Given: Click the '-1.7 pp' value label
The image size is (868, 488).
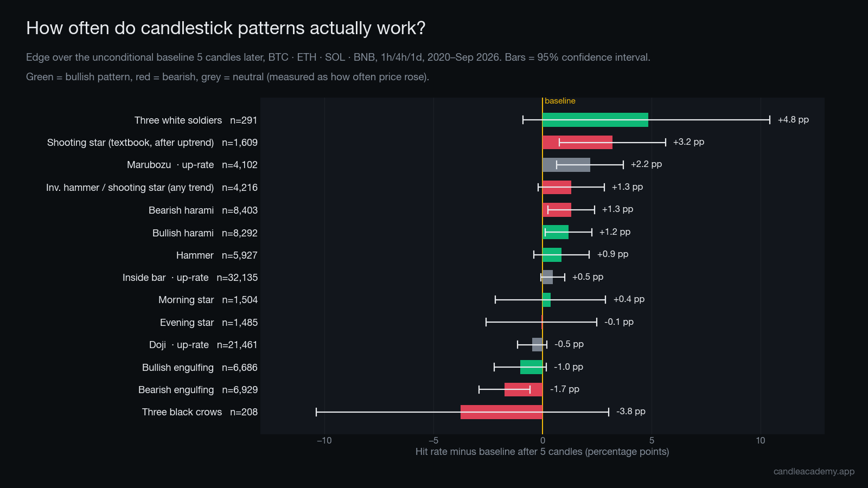Looking at the screenshot, I should tap(565, 389).
